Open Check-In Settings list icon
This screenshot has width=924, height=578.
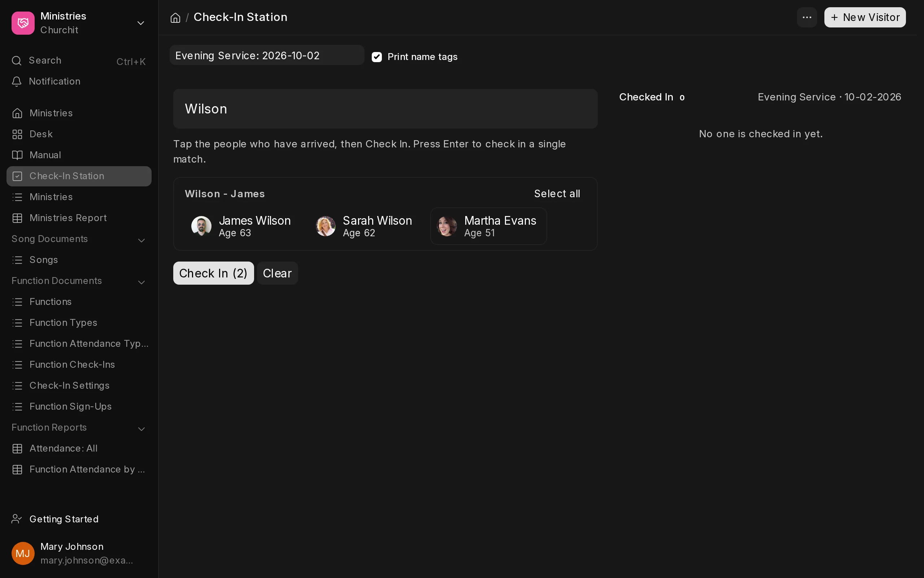pyautogui.click(x=17, y=386)
